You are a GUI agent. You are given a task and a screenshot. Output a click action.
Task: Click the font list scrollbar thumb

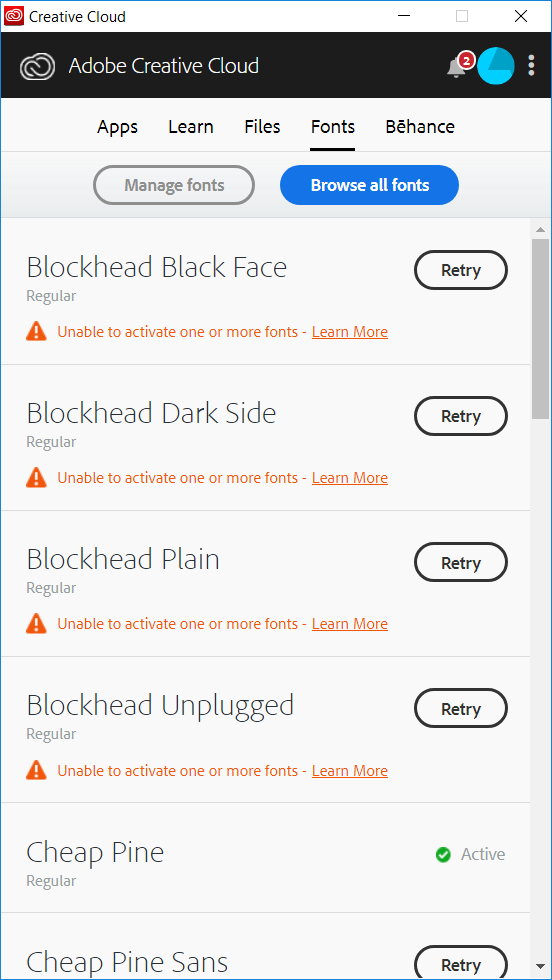(541, 329)
